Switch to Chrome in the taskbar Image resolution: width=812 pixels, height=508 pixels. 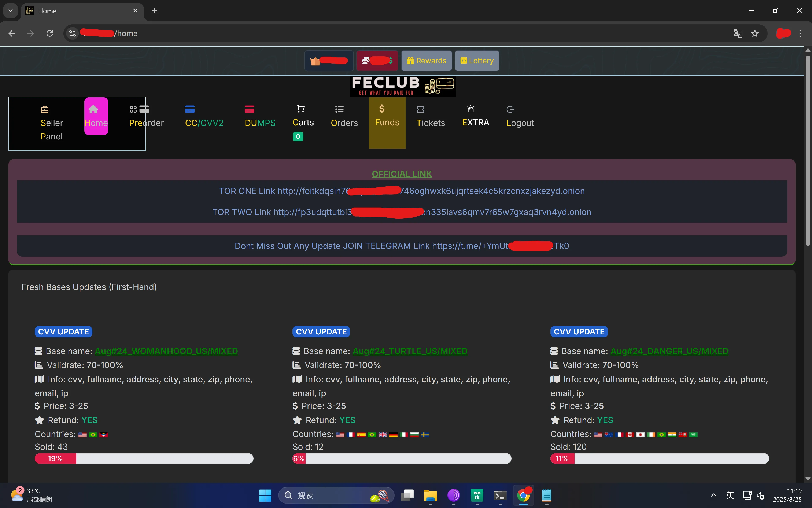point(523,495)
